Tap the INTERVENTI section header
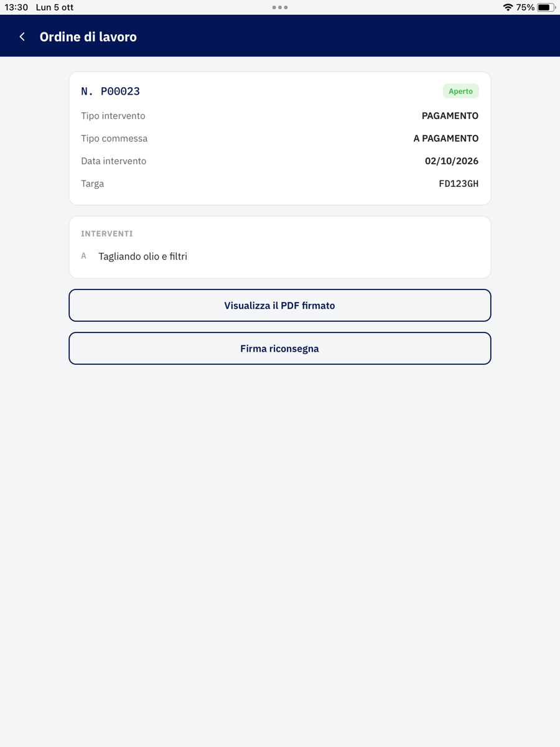 pos(107,233)
